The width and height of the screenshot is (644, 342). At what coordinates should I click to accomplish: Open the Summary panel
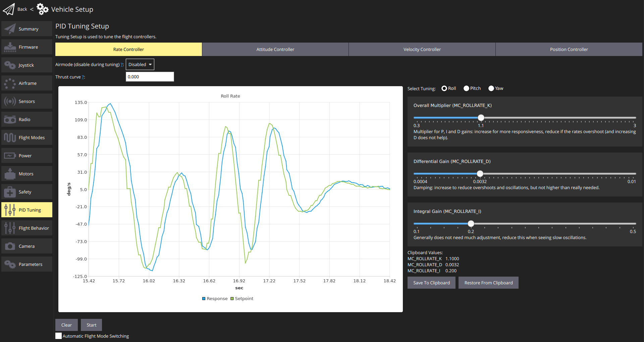tap(27, 28)
